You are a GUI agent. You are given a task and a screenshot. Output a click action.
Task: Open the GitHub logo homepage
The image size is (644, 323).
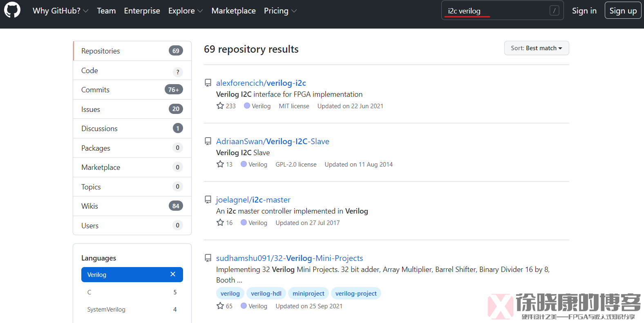(x=12, y=10)
